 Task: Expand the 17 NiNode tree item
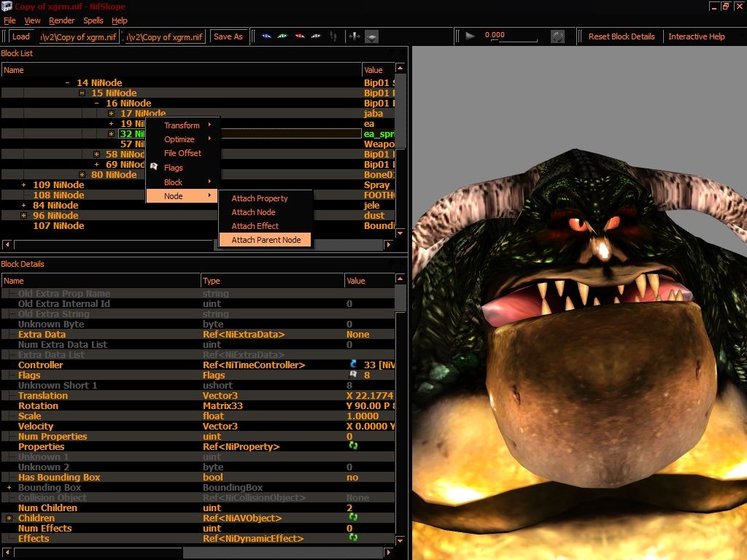coord(111,113)
